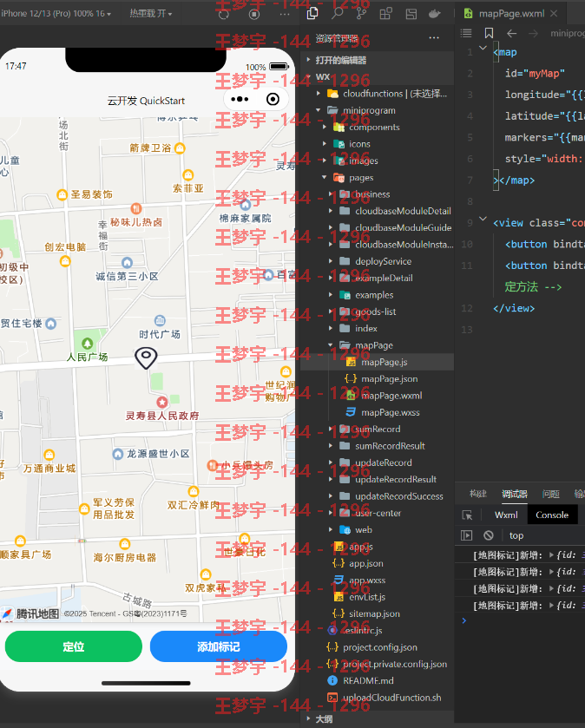
Task: Open the extensions icon
Action: 386,14
